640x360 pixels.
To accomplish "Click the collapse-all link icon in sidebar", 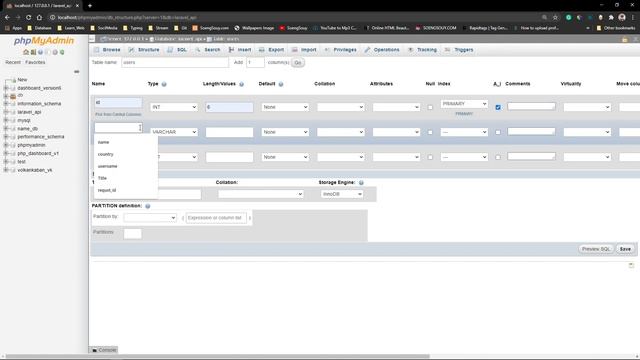I will pos(76,72).
